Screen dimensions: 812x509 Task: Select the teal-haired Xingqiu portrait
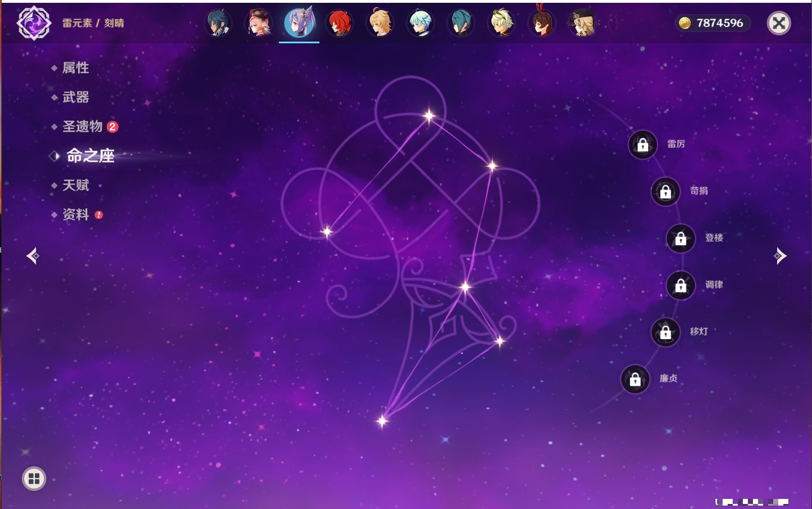pos(461,23)
